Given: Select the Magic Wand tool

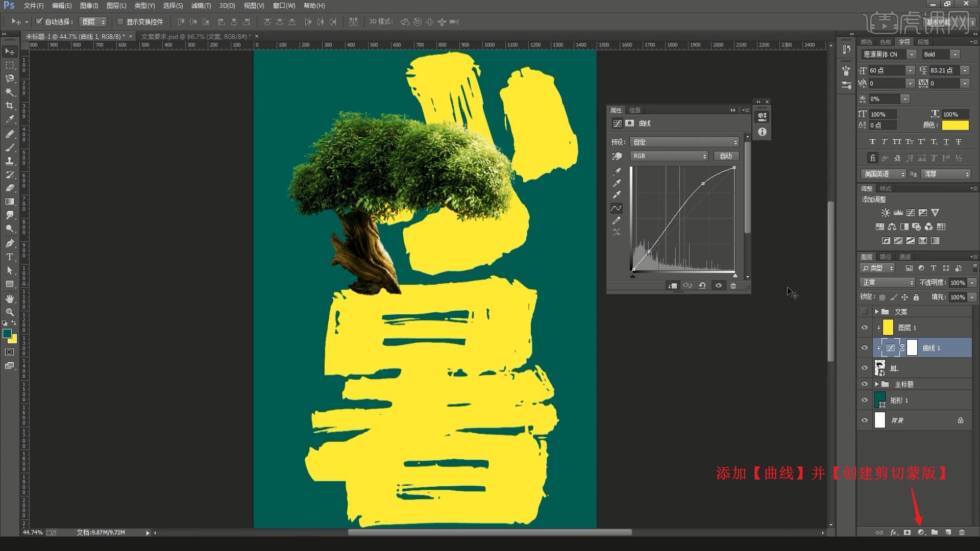Looking at the screenshot, I should 10,92.
